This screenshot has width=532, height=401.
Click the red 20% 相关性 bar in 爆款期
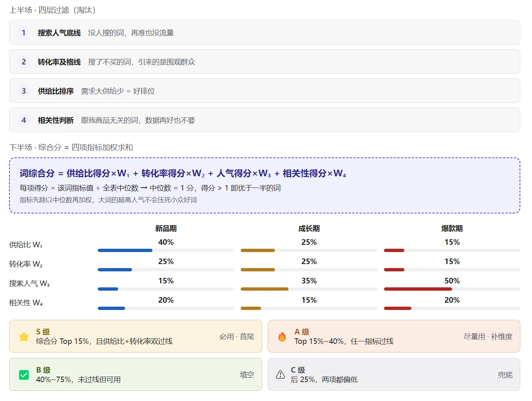[x=397, y=308]
